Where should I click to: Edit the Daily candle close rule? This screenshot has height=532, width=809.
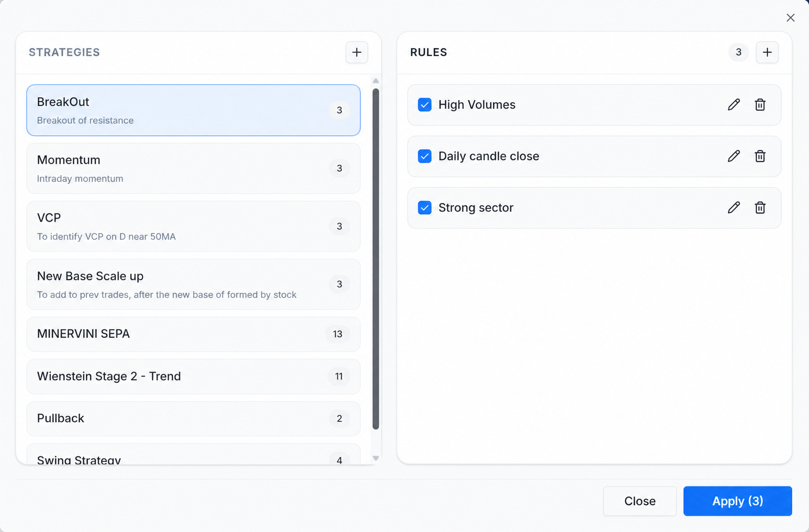click(x=734, y=156)
